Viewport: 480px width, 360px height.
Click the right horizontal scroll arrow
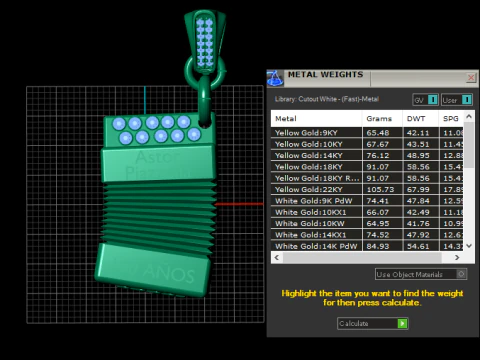click(x=457, y=257)
